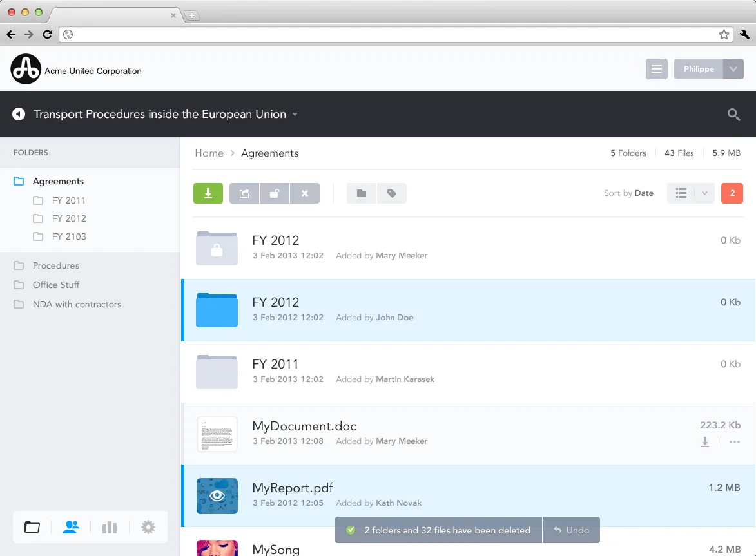
Task: Click the tag toolbar icon
Action: pos(391,193)
